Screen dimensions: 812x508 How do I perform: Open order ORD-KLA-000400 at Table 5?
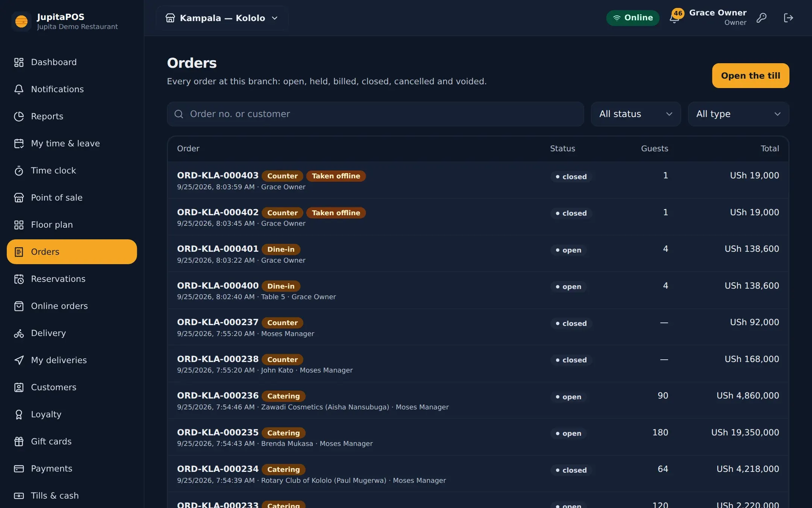click(478, 291)
